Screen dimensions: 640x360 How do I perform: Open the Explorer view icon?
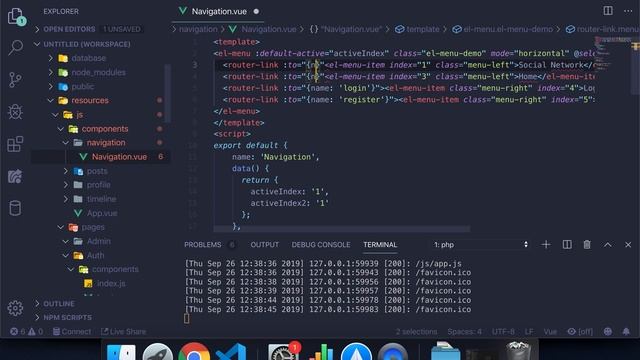pyautogui.click(x=16, y=16)
